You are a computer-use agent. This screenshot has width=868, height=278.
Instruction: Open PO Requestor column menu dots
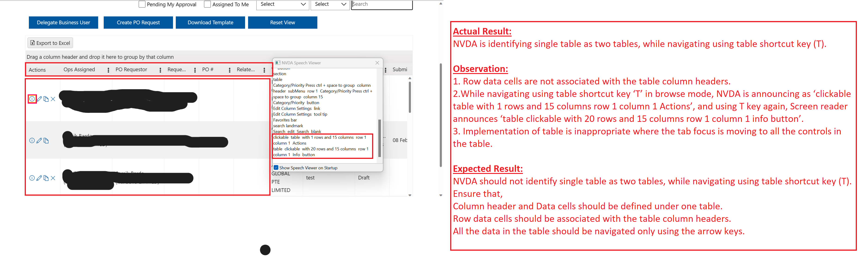[160, 70]
